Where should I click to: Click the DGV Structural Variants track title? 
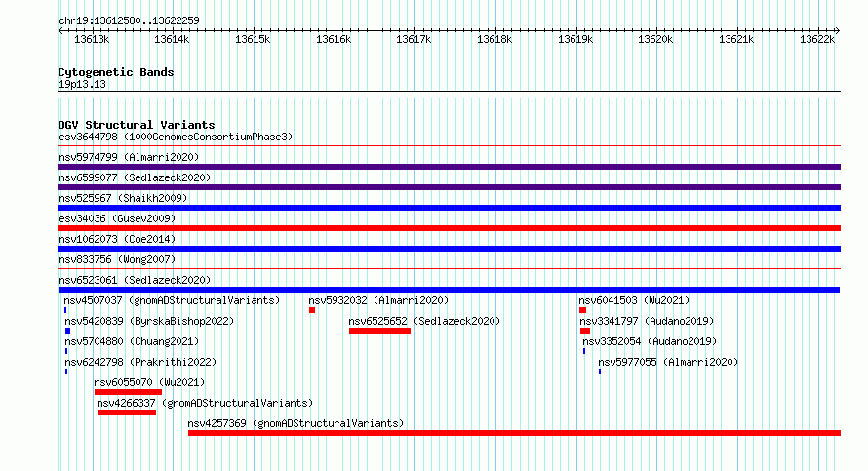coord(137,125)
